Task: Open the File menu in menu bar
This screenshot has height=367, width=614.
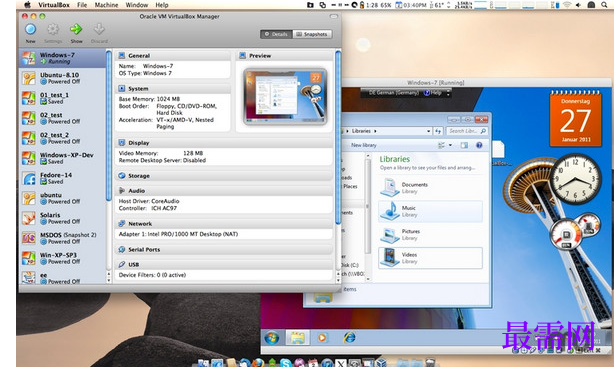Action: pyautogui.click(x=82, y=5)
